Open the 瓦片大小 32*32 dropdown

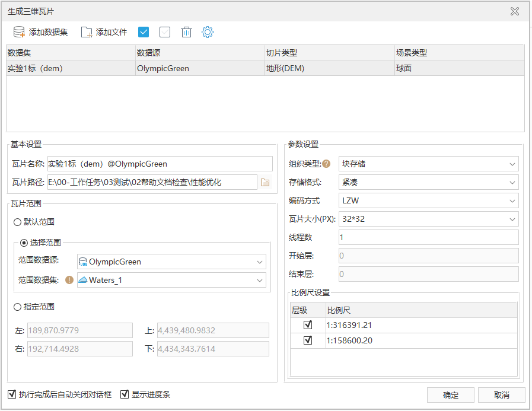[428, 219]
